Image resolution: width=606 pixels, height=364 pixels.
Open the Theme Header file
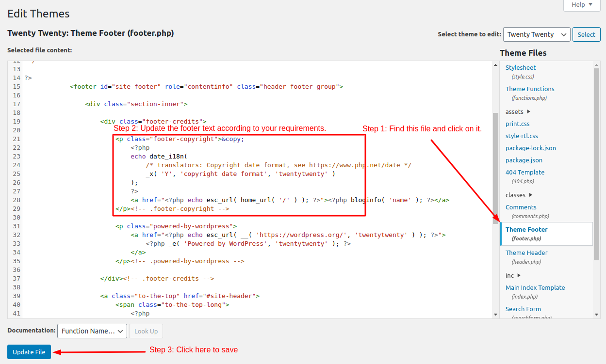coord(526,253)
